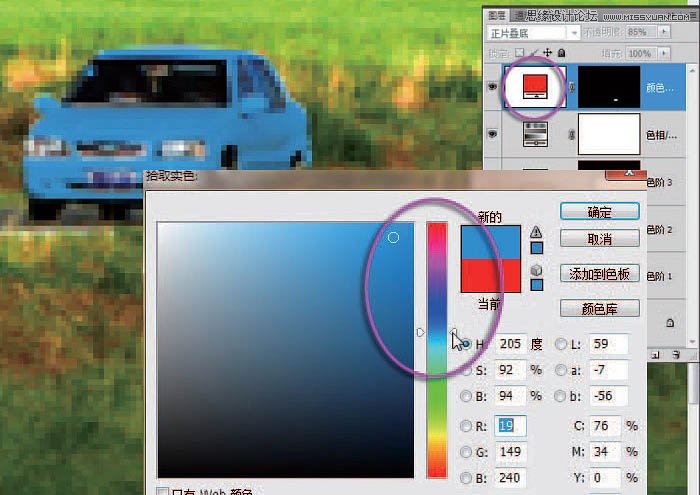Switch to the 图层 layers tab

496,15
